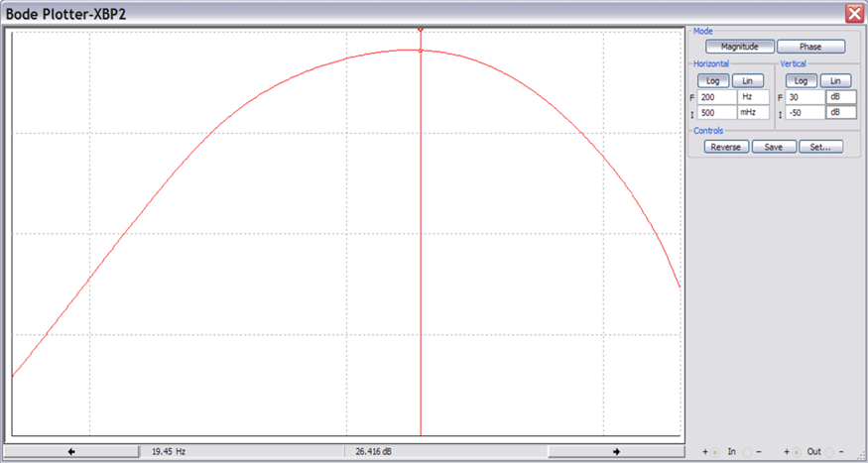This screenshot has width=868, height=463.
Task: Open the mHz unit selector for horizontal I
Action: tap(754, 113)
